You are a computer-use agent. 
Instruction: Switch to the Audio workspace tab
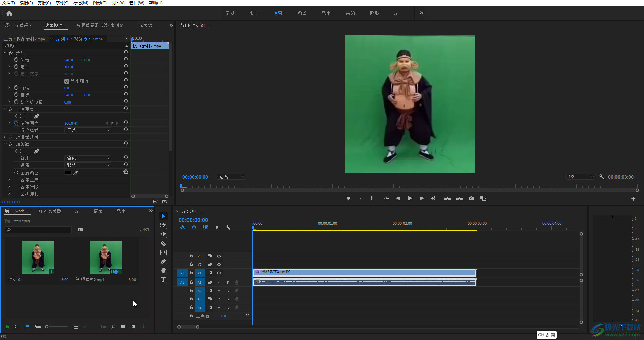(x=350, y=13)
